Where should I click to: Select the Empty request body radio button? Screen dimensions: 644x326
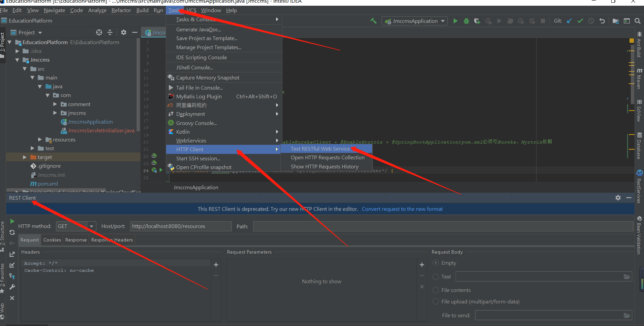point(436,263)
